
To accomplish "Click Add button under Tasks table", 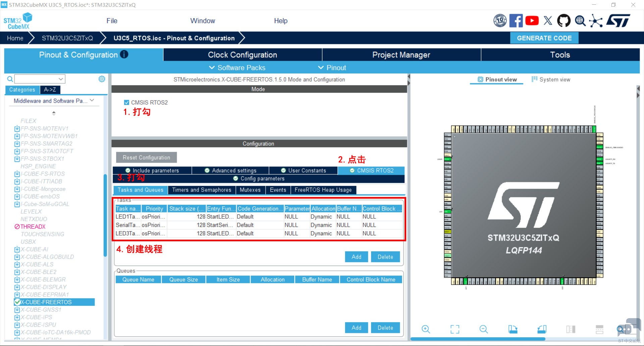I will click(x=356, y=257).
